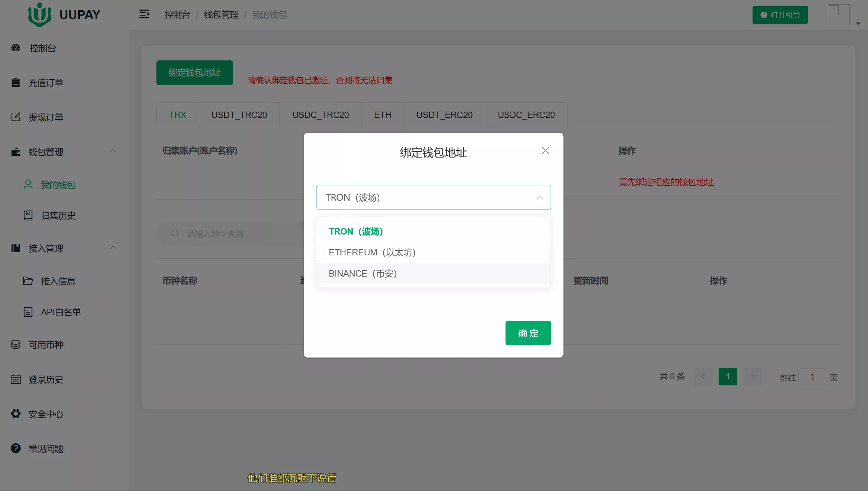
Task: Open 控制台 dashboard icon in sidebar
Action: pos(16,48)
